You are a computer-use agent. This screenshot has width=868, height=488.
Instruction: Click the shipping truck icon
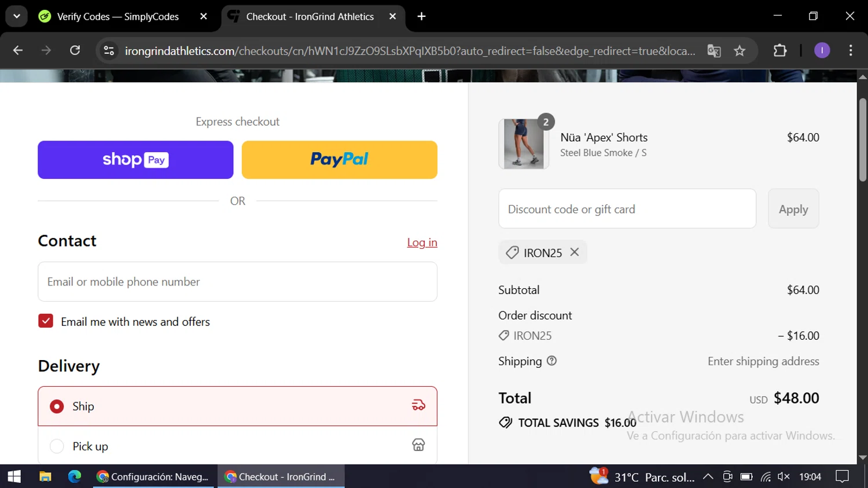click(x=418, y=405)
